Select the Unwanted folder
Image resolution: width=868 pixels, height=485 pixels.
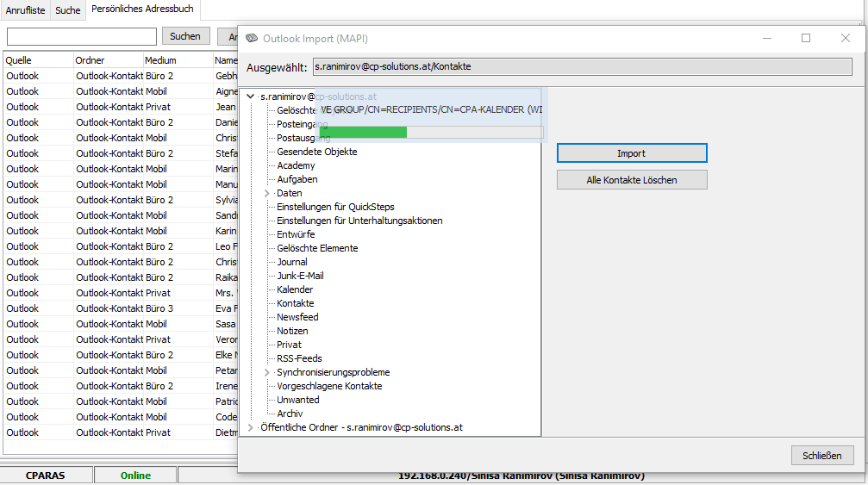[298, 400]
